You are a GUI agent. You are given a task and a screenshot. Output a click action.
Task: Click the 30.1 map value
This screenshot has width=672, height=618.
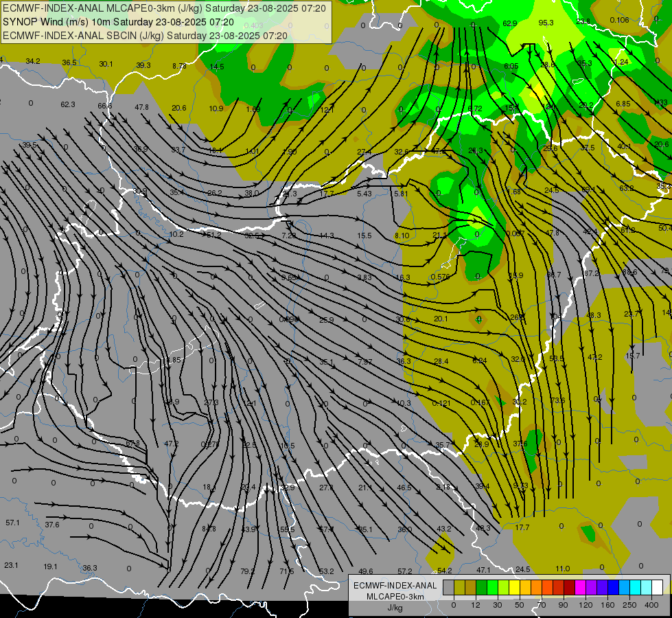click(x=106, y=64)
